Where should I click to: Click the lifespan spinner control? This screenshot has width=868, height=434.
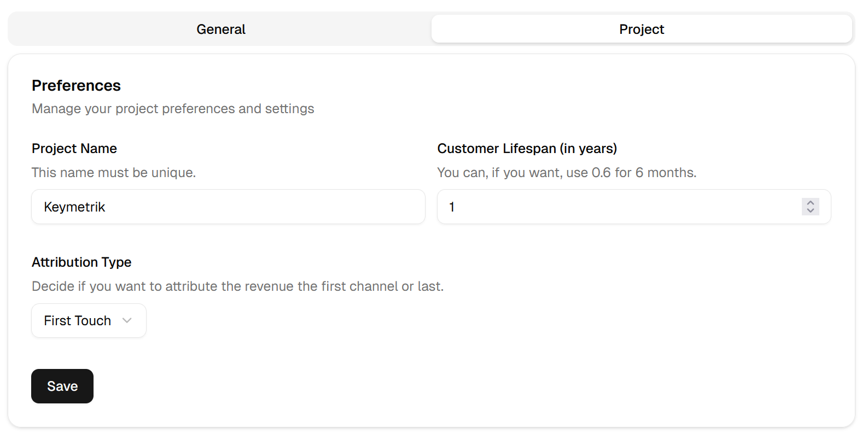click(810, 207)
